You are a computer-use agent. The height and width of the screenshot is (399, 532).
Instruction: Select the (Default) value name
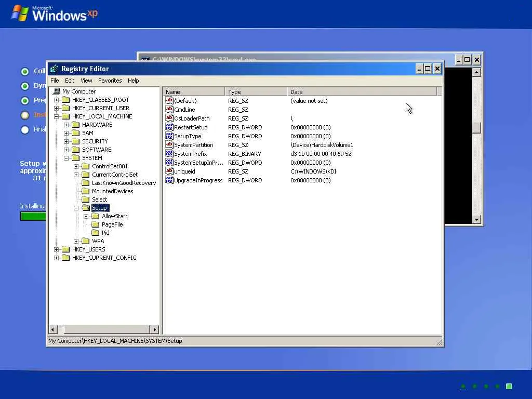[x=185, y=101]
